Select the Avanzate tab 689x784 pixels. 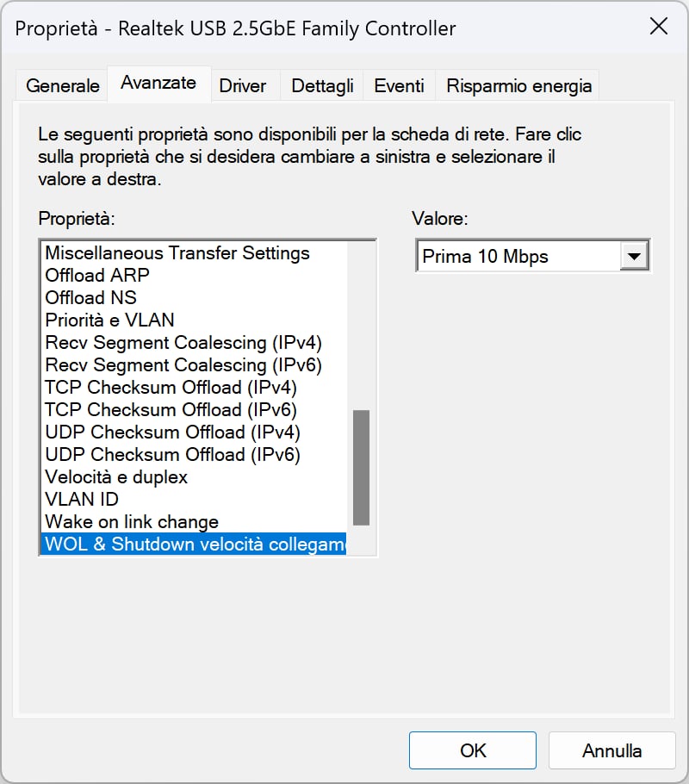pos(158,83)
